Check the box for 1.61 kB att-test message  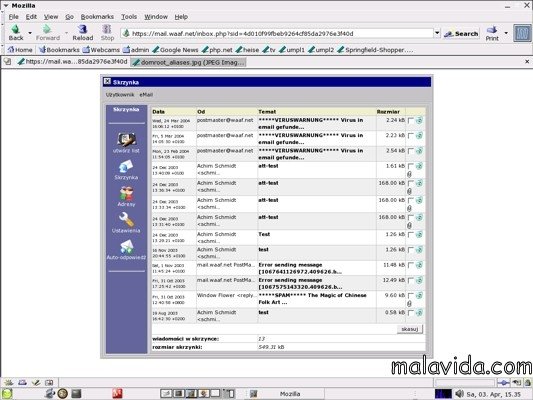[x=411, y=167]
